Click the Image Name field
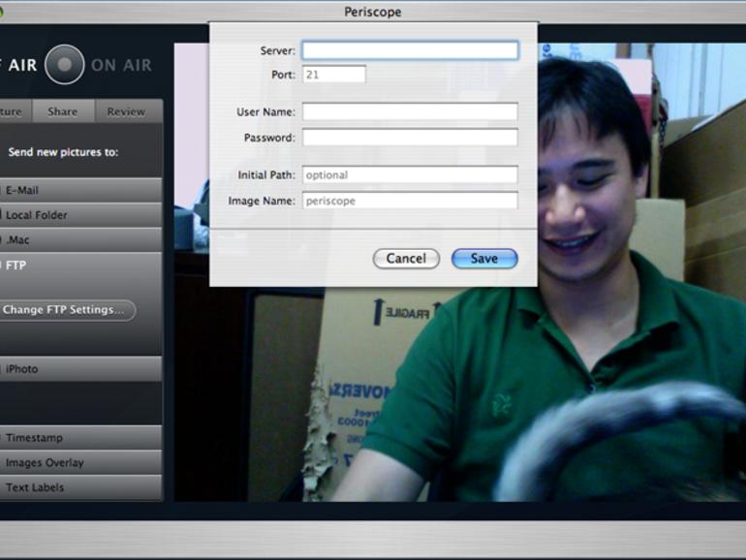This screenshot has width=746, height=560. point(410,201)
